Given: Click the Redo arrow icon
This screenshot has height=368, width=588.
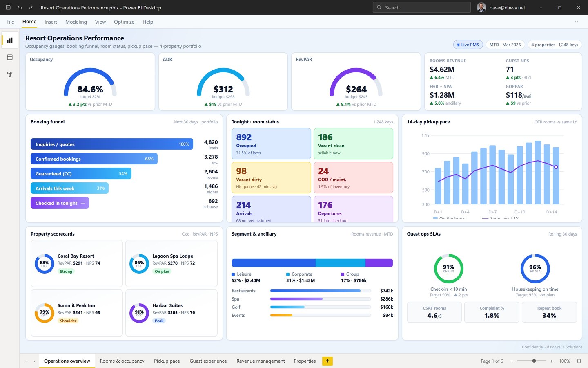Looking at the screenshot, I should click(x=31, y=7).
